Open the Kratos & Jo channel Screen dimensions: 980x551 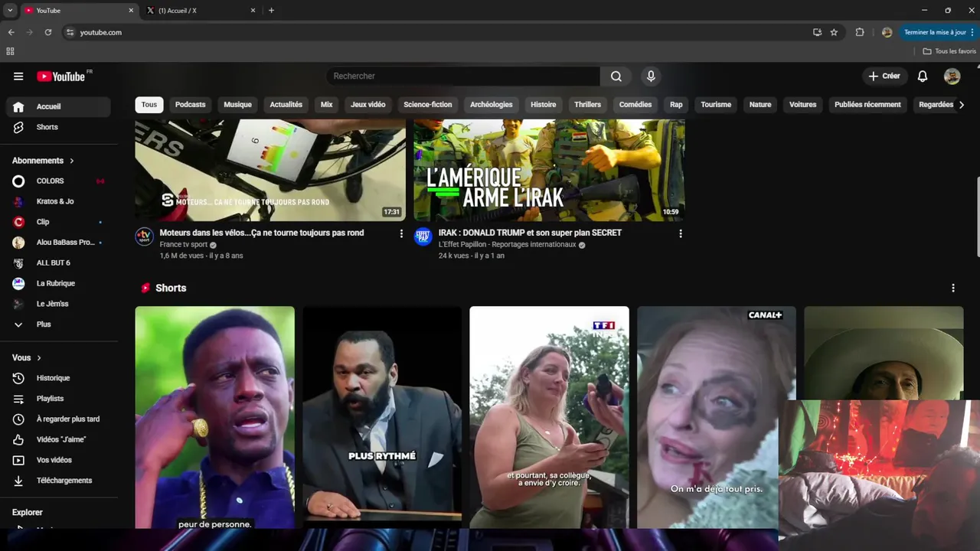(x=58, y=201)
